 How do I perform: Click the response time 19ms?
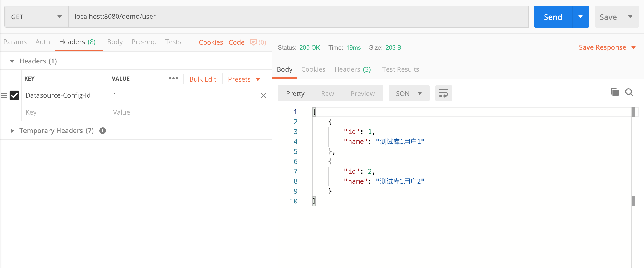353,47
